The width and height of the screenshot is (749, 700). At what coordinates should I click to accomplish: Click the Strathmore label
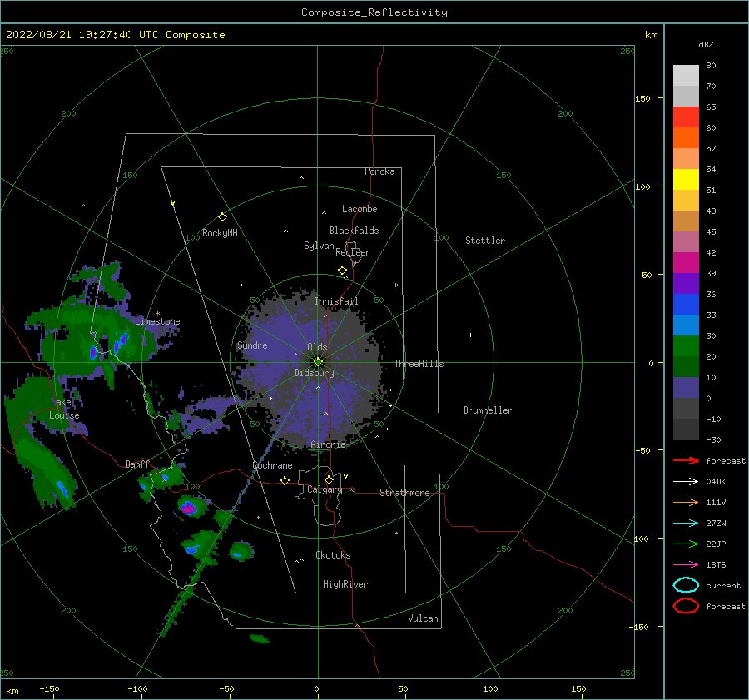click(404, 493)
